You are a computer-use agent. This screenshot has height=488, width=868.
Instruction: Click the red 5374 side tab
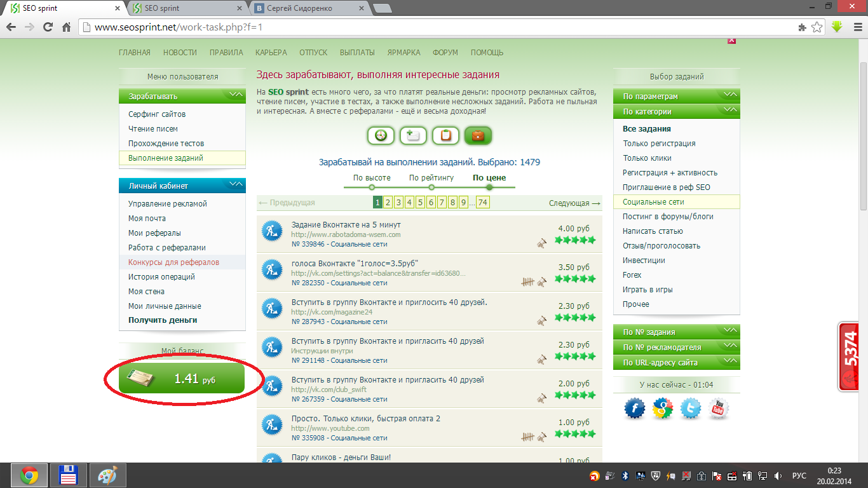849,357
